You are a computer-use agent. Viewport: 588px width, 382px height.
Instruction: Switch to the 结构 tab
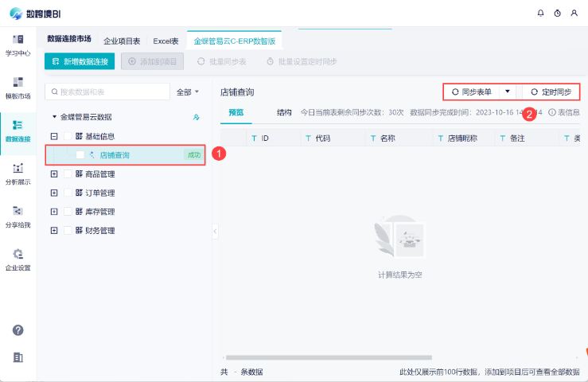pyautogui.click(x=284, y=113)
